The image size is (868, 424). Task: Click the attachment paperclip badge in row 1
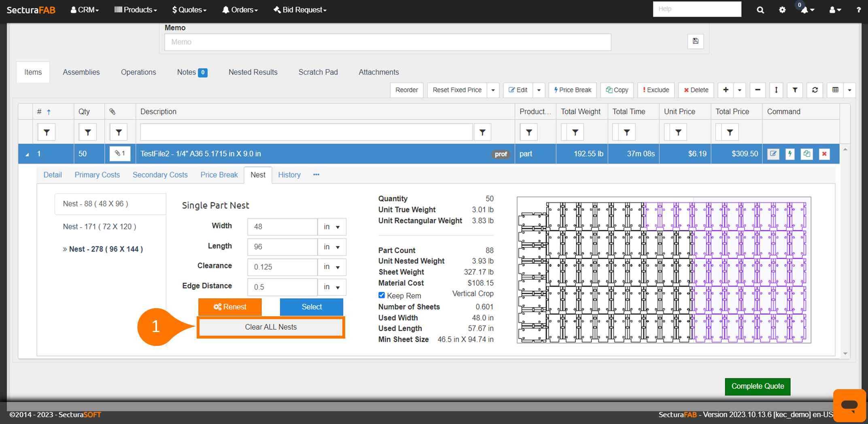coord(120,154)
